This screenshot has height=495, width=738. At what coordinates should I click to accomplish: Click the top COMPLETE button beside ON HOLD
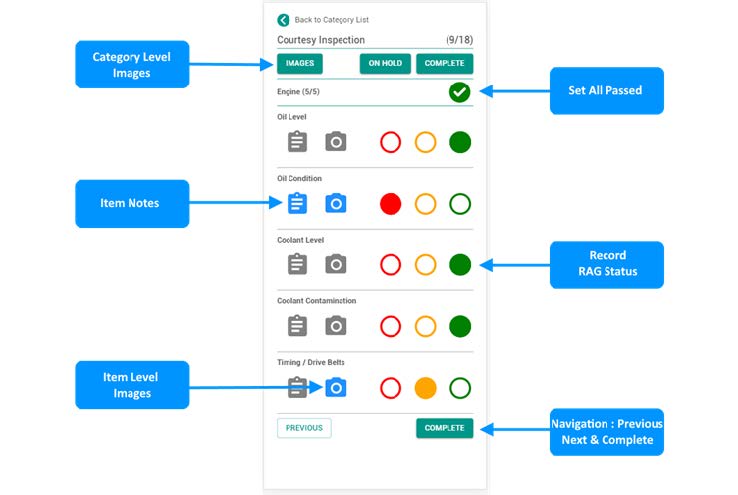(x=444, y=63)
